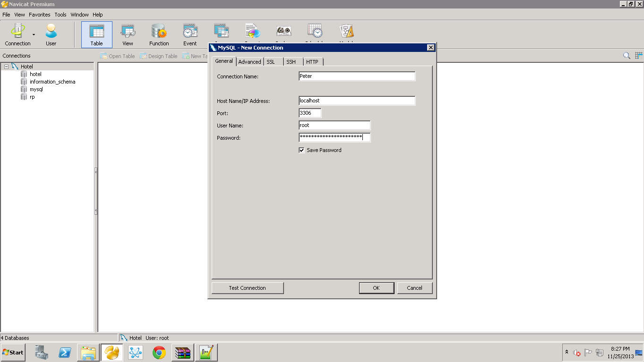Open Windows Explorer from the taskbar
644x362 pixels.
tap(88, 352)
